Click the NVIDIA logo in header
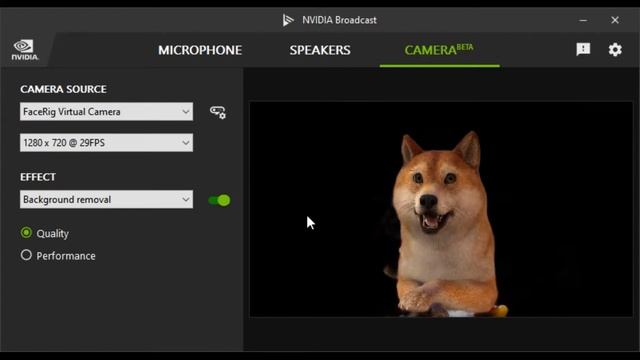 coord(25,50)
